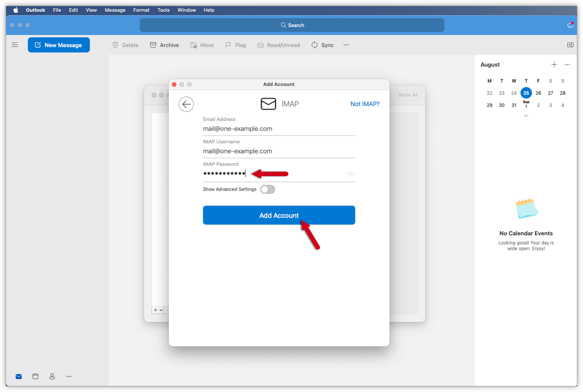Click the Not IMAP? link

pyautogui.click(x=365, y=104)
